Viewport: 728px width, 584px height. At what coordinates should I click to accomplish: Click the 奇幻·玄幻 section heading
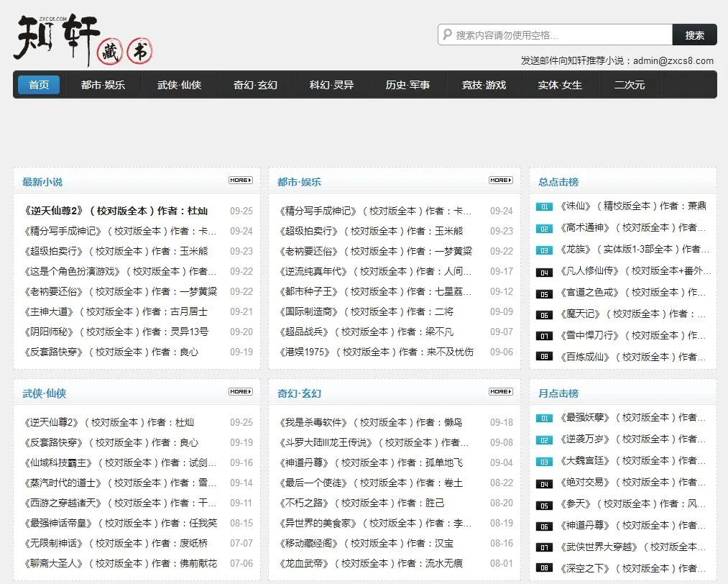(299, 393)
